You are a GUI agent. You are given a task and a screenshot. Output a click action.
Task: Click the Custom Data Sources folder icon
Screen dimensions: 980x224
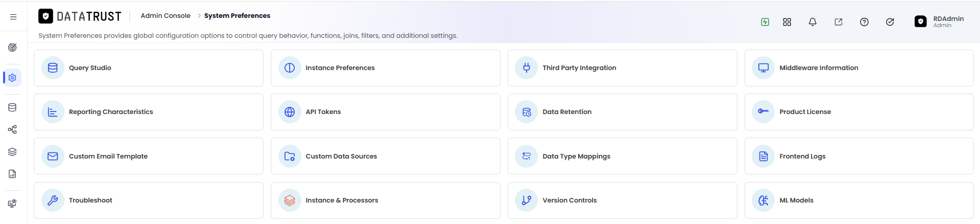tap(290, 156)
